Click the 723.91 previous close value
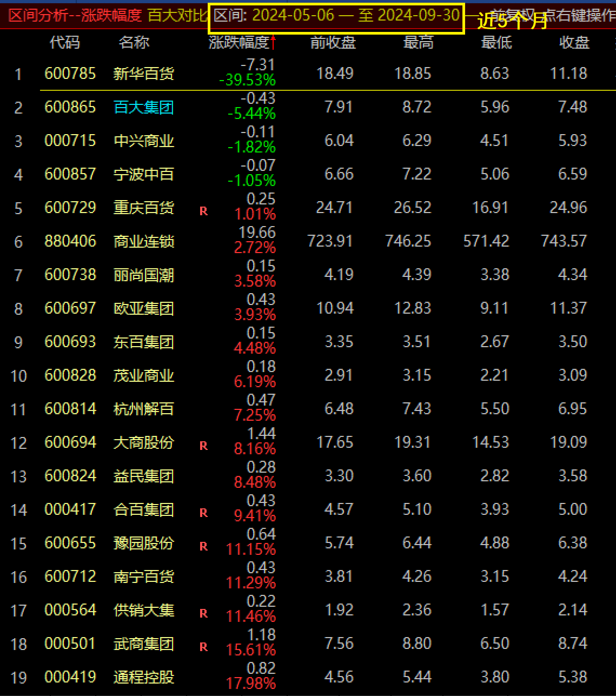The height and width of the screenshot is (696, 616). pyautogui.click(x=330, y=241)
